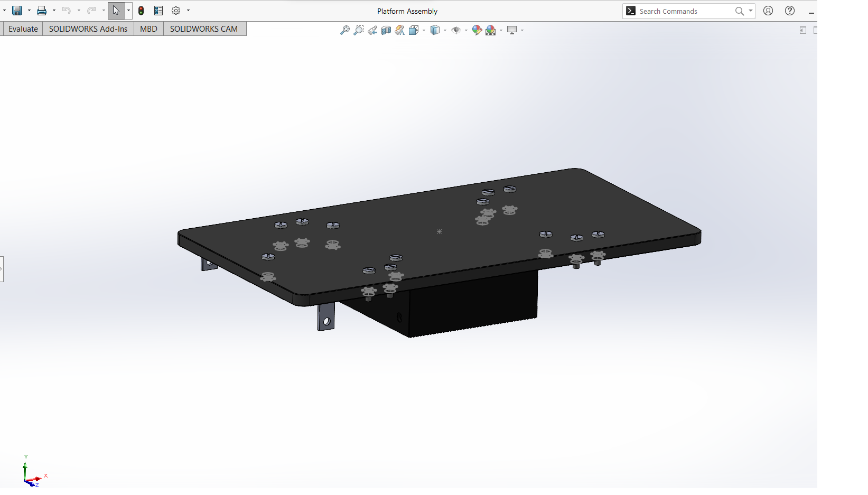Click in the Search Commands field
Viewport: 868px width, 495px height.
coord(684,11)
